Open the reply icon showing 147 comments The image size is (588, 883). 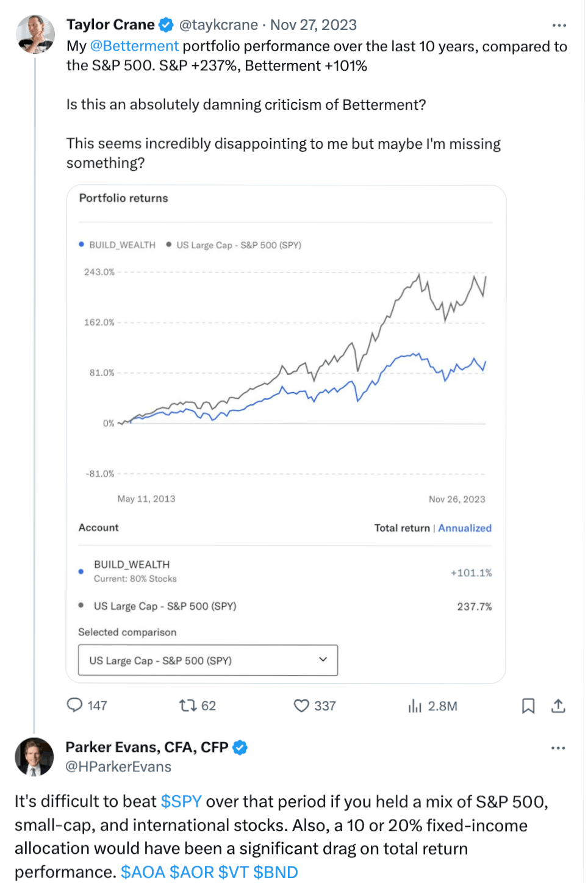click(75, 706)
